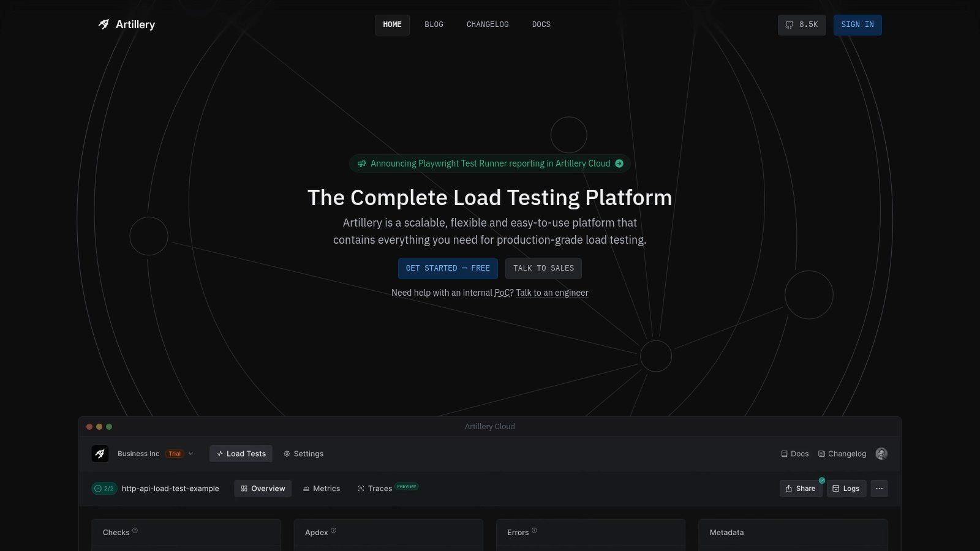Expand the Business Inc workspace dropdown

tap(190, 454)
